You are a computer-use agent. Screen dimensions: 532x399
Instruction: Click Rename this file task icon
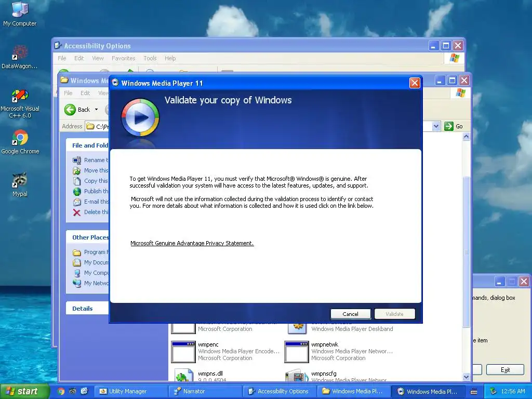click(77, 160)
